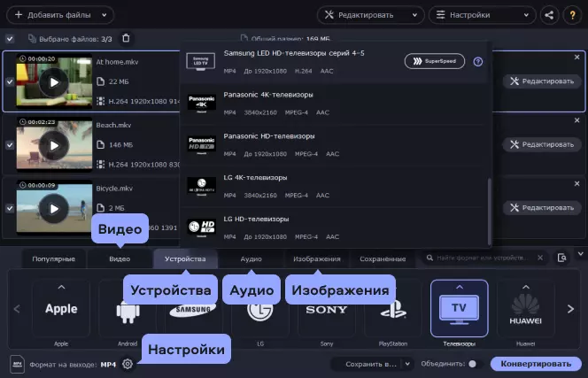Play the Beach.mkv video thumbnail
588x378 pixels.
point(54,145)
